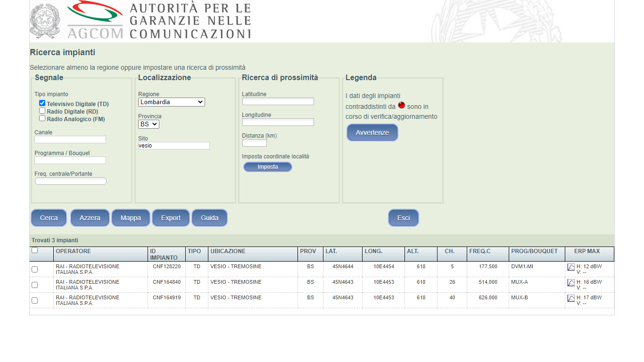Select row checkbox for CNF164919
Image resolution: width=644 pixels, height=362 pixels.
coord(34,300)
